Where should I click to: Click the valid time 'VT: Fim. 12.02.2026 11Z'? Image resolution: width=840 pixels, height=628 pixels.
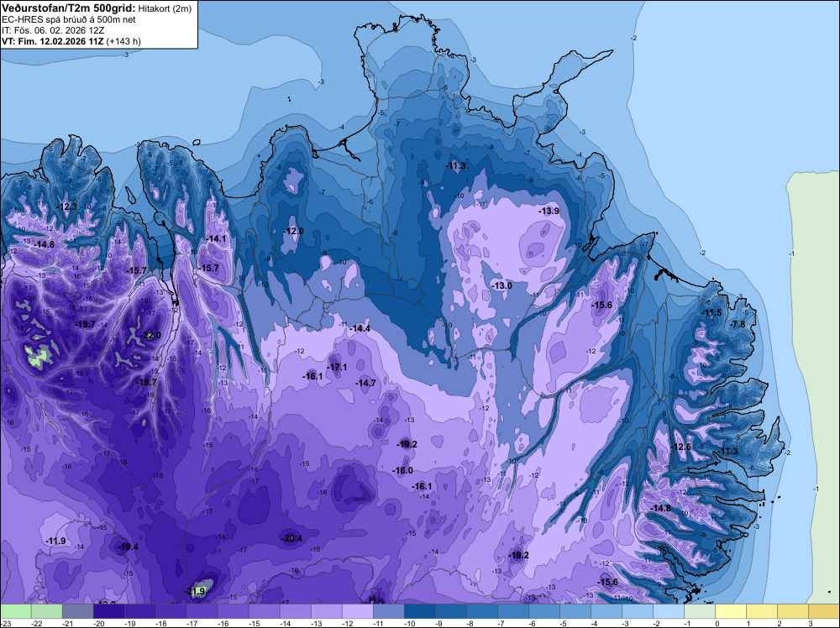[52, 41]
